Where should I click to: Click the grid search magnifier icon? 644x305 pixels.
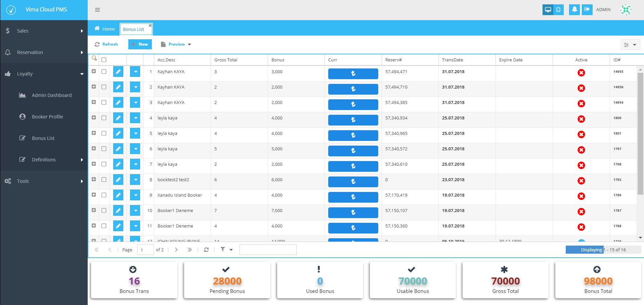click(94, 58)
